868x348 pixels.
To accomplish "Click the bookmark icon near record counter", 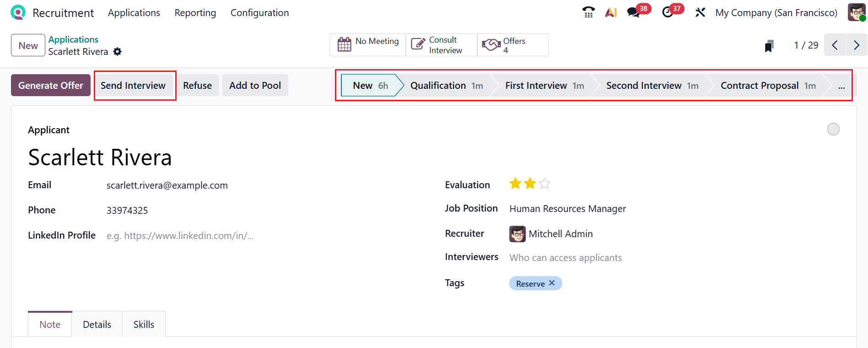I will coord(769,46).
